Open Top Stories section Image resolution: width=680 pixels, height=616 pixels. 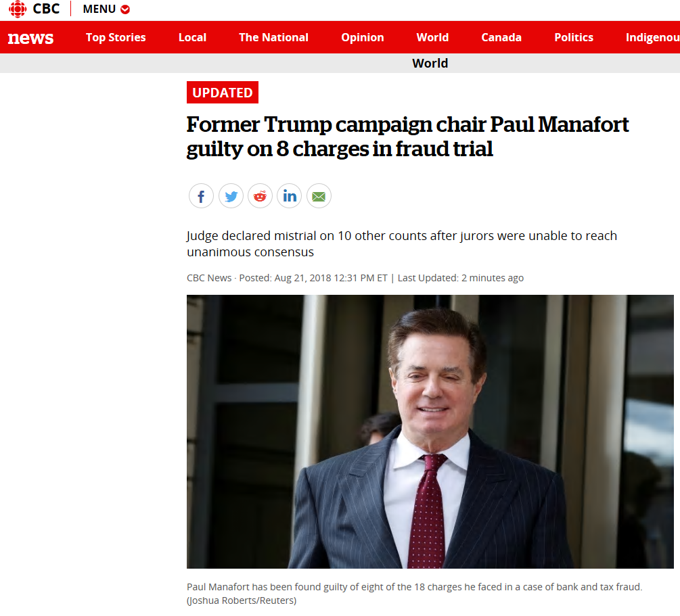[x=116, y=37]
